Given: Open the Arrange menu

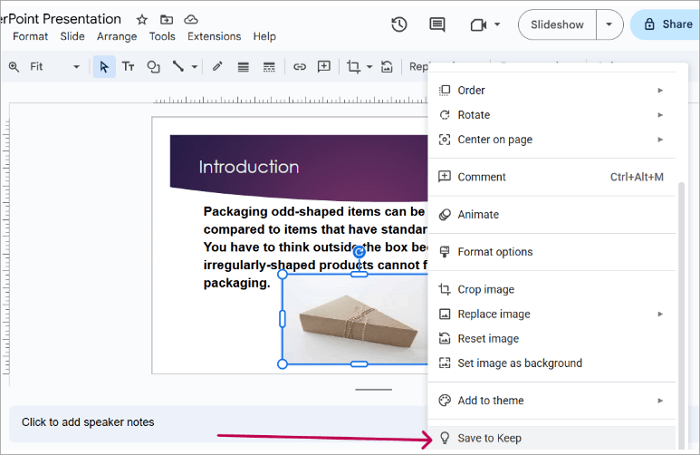Looking at the screenshot, I should 117,36.
